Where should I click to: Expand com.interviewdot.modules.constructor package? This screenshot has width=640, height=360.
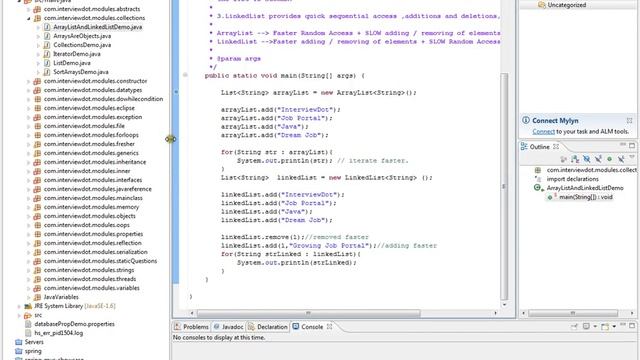point(29,82)
